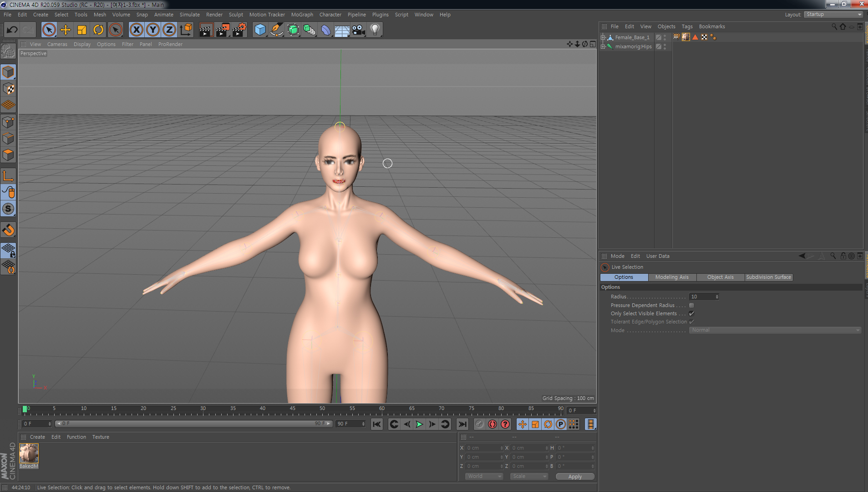The image size is (868, 492).
Task: Add a Camera object
Action: click(358, 30)
